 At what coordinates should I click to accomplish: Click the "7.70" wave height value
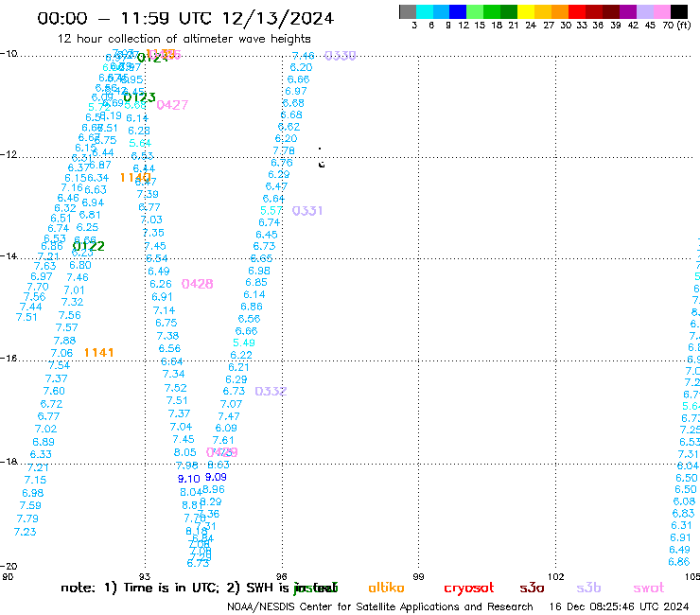click(x=38, y=287)
